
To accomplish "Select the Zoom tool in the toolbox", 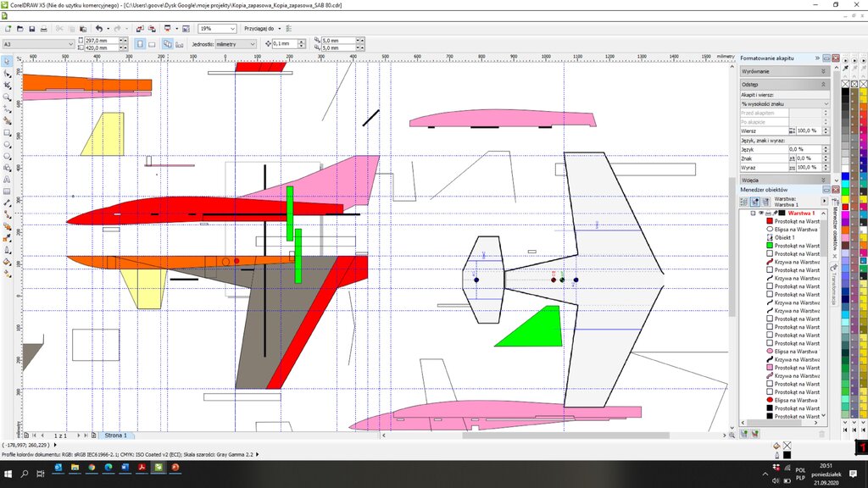I will (x=8, y=97).
